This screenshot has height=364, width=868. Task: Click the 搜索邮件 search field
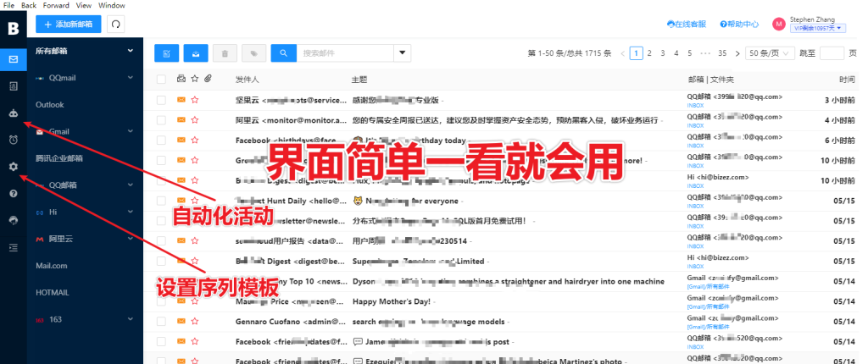tap(345, 53)
